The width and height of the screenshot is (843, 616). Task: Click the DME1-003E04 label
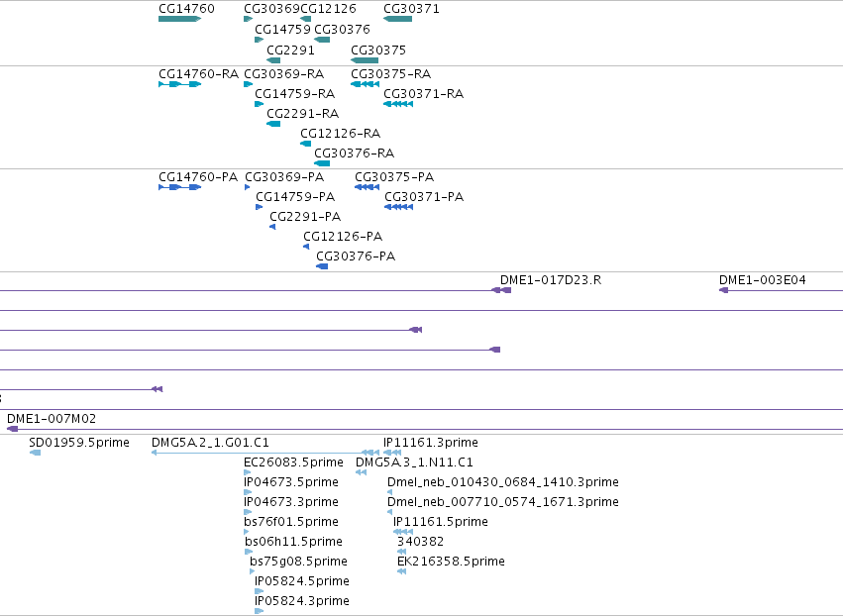pyautogui.click(x=763, y=280)
